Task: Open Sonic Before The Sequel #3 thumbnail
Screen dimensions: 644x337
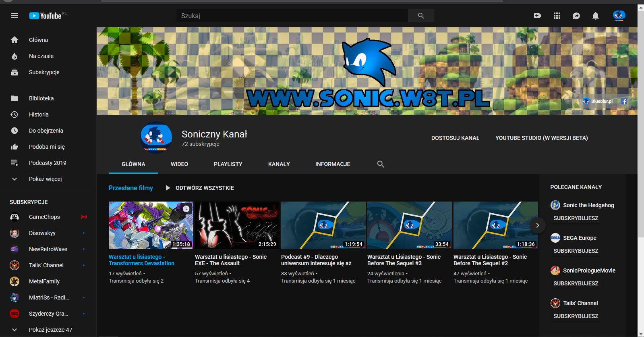Action: [x=410, y=225]
